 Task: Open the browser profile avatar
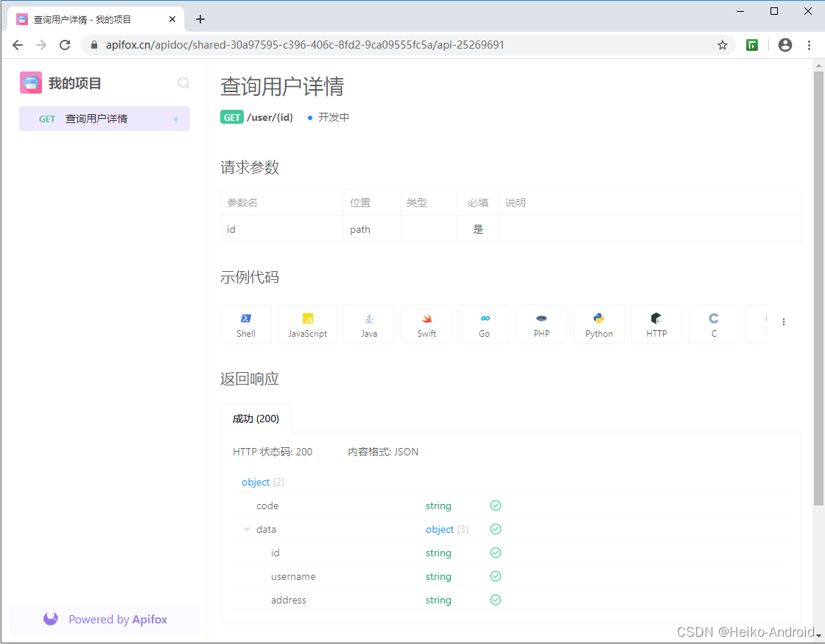pos(785,45)
